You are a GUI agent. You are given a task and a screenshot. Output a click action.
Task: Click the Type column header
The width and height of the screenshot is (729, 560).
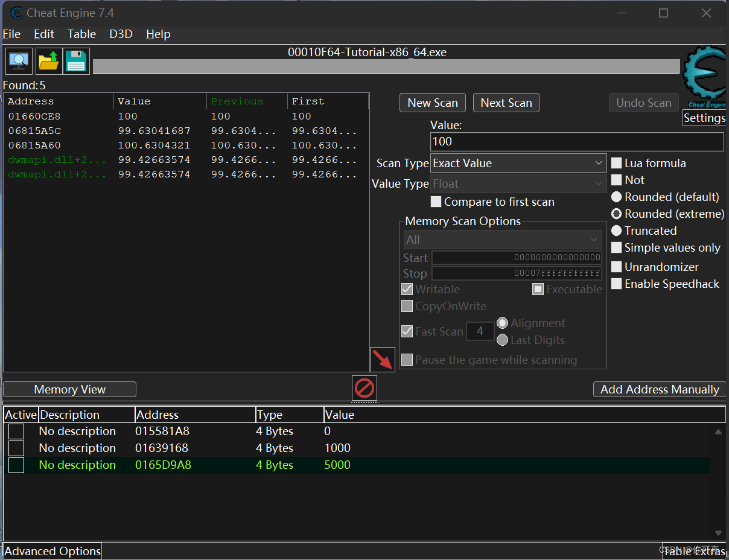tap(290, 415)
